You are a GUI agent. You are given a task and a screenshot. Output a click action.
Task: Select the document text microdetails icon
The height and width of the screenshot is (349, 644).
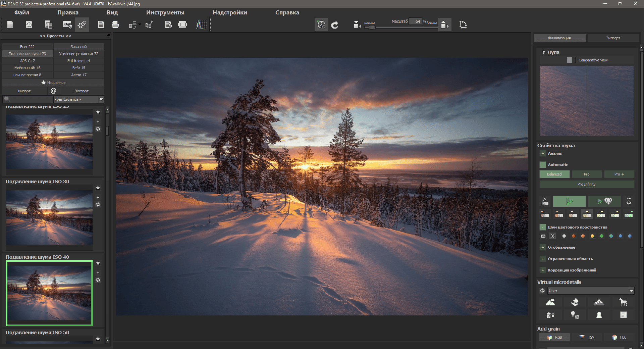pyautogui.click(x=623, y=315)
